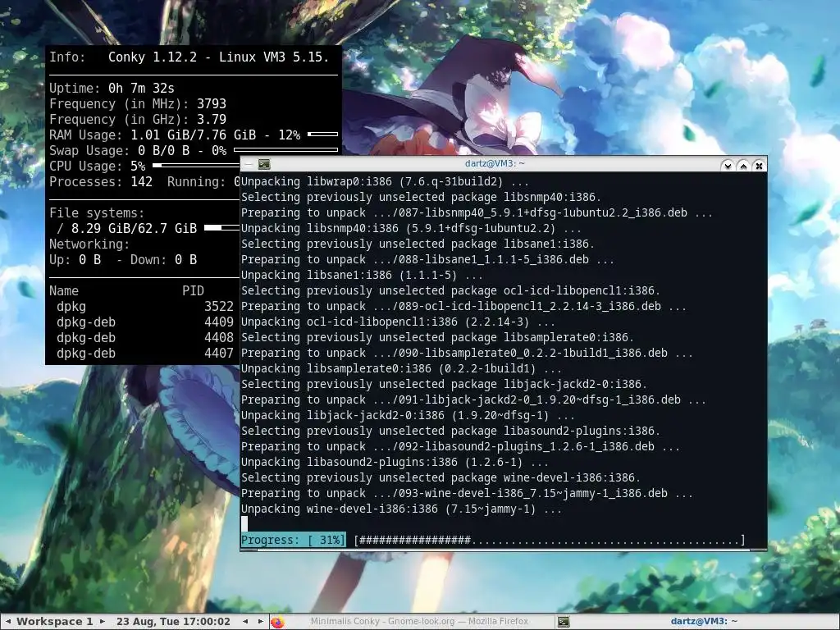Click the Conky Info line 'Conky 1.12.2'
Image resolution: width=840 pixels, height=630 pixels.
coord(189,57)
